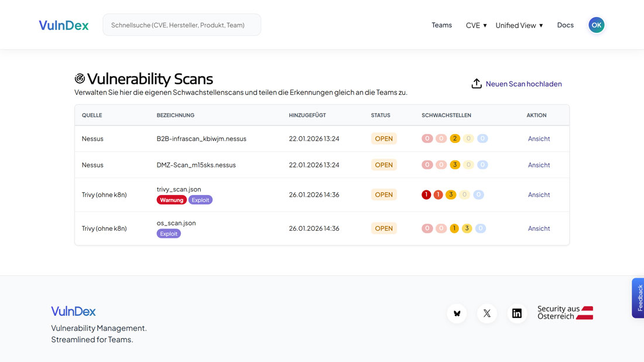Open Ansicht for trivy_scan.json
Screen dimensions: 644x362
539,194
